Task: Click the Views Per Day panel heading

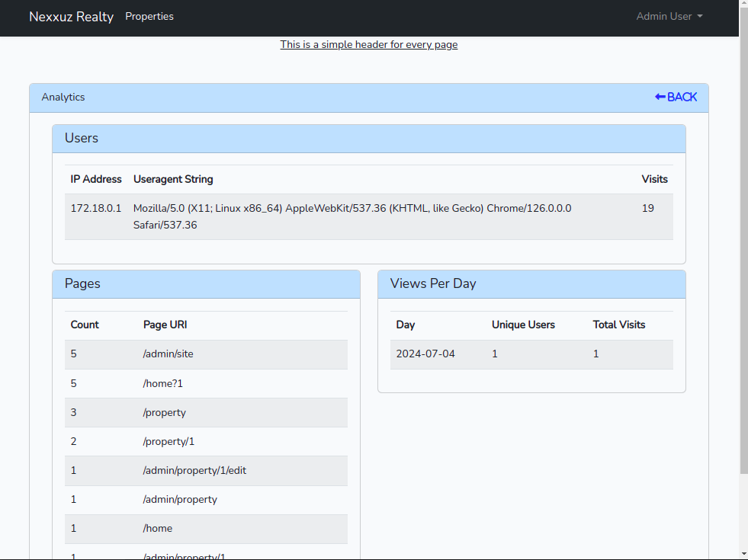Action: [x=433, y=283]
